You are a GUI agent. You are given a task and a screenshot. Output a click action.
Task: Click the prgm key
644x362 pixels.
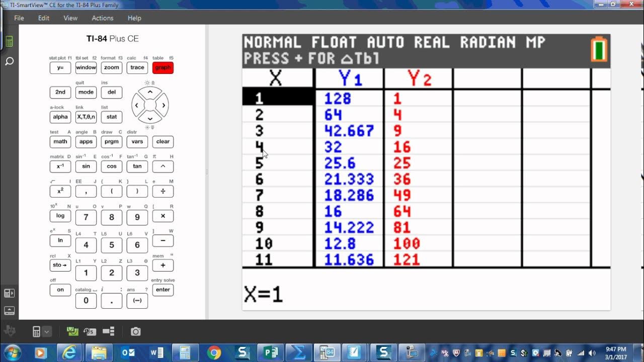[112, 141]
